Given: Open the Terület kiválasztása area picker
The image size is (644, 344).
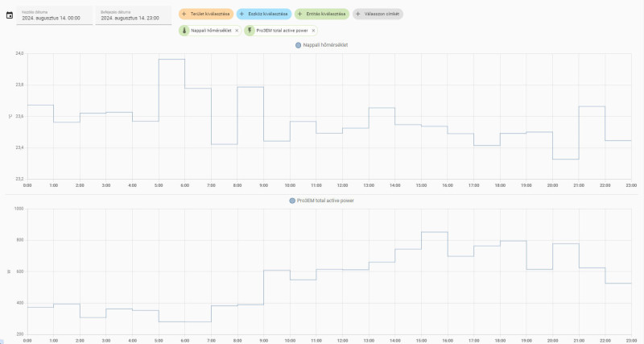Looking at the screenshot, I should tap(206, 14).
